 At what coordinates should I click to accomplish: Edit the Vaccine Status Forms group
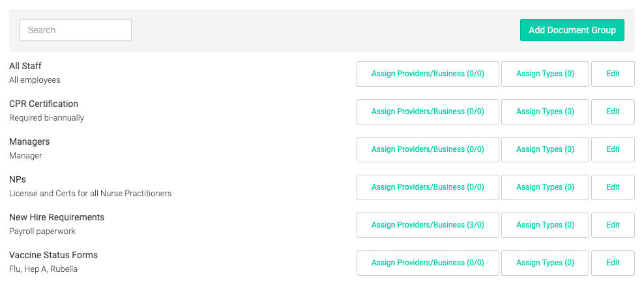pyautogui.click(x=613, y=263)
